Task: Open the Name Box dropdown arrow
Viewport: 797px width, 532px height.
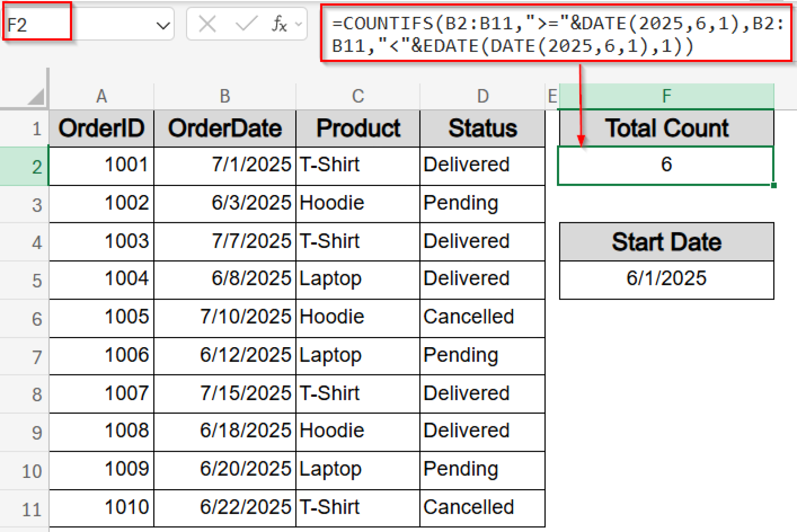Action: click(163, 24)
